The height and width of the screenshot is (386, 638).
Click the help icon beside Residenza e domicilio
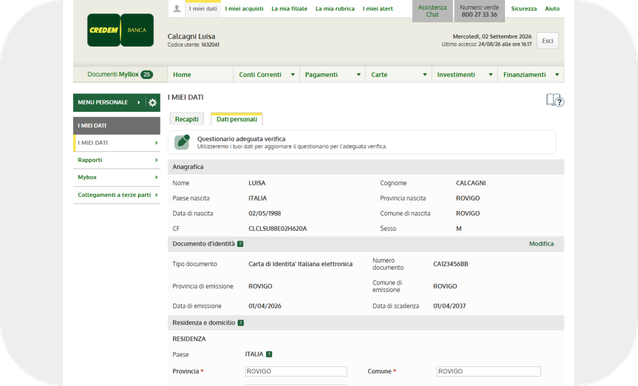point(240,323)
